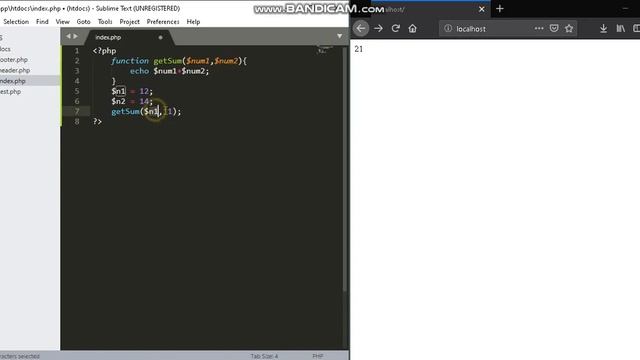
Task: Go to previous tab in Sublime
Action: pos(68,36)
